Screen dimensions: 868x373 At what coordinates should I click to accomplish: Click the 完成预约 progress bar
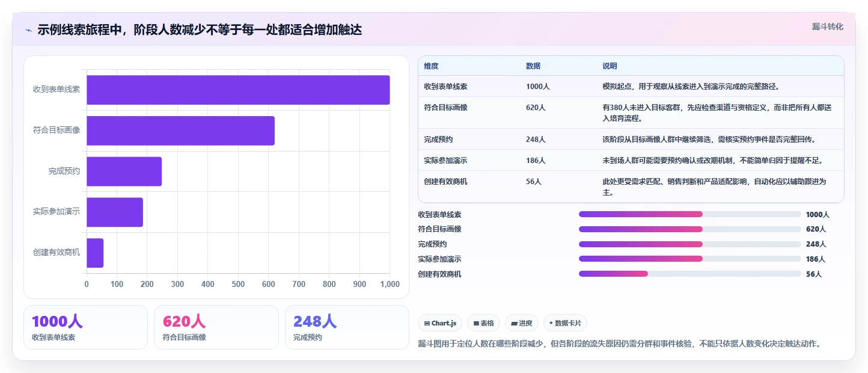click(690, 244)
